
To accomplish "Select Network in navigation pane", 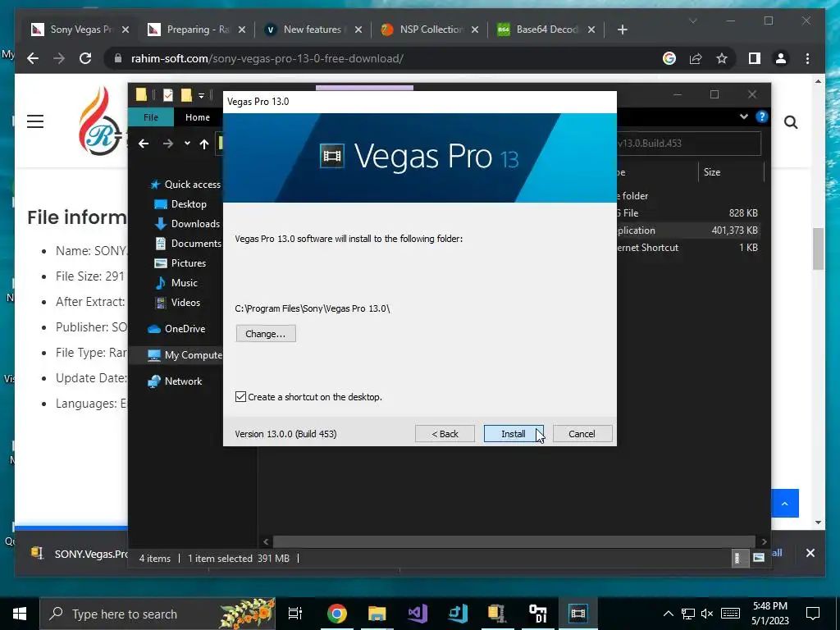I will (x=175, y=381).
